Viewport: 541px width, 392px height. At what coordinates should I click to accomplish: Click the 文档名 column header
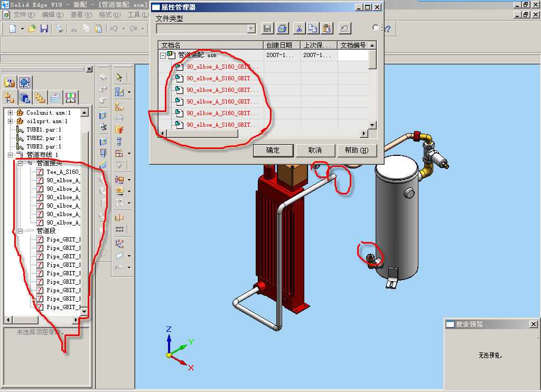pos(211,45)
